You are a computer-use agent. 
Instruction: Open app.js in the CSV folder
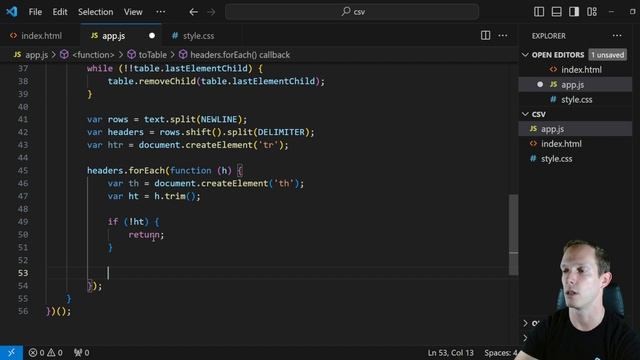click(x=552, y=129)
